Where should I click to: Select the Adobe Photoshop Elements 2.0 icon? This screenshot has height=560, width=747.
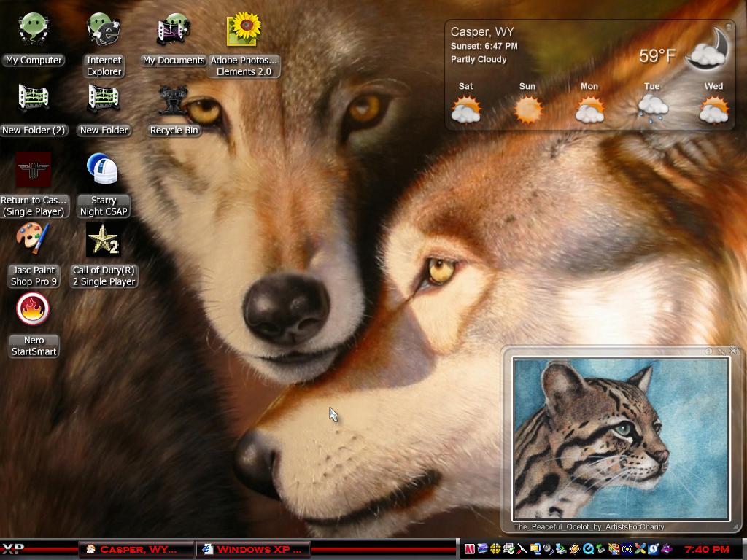pos(244,44)
